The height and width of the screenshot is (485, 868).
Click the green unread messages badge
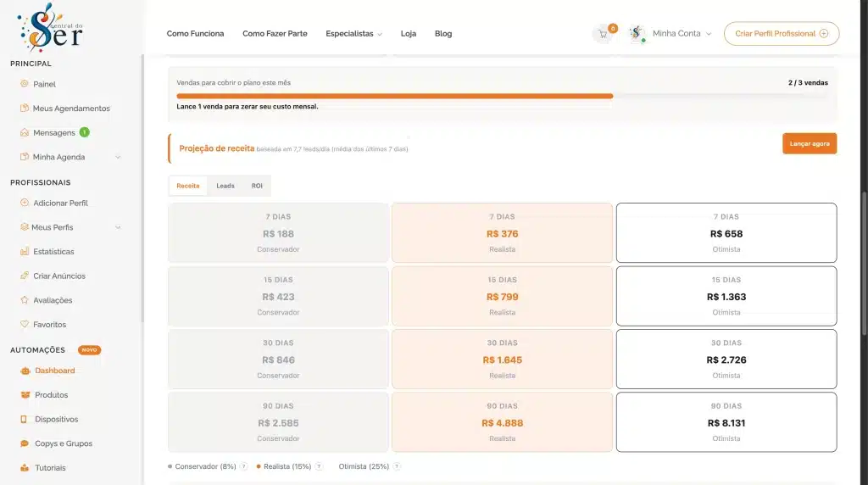84,132
